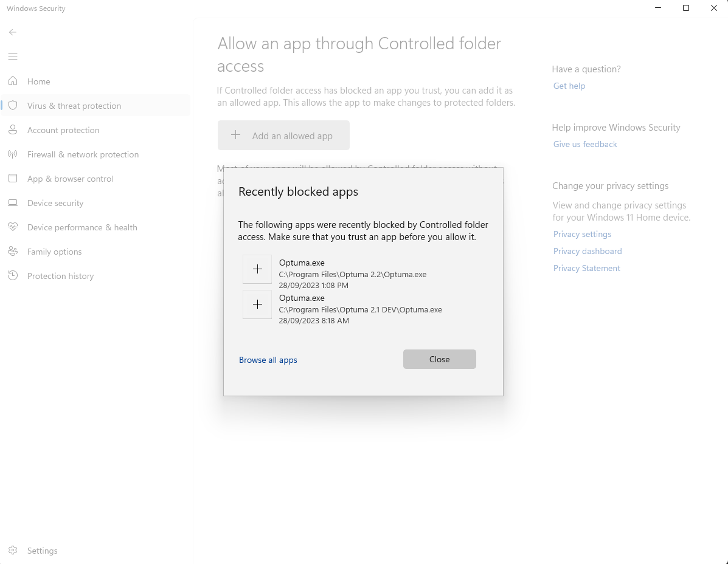Viewport: 728px width, 564px height.
Task: Open Settings in the sidebar
Action: pyautogui.click(x=95, y=551)
